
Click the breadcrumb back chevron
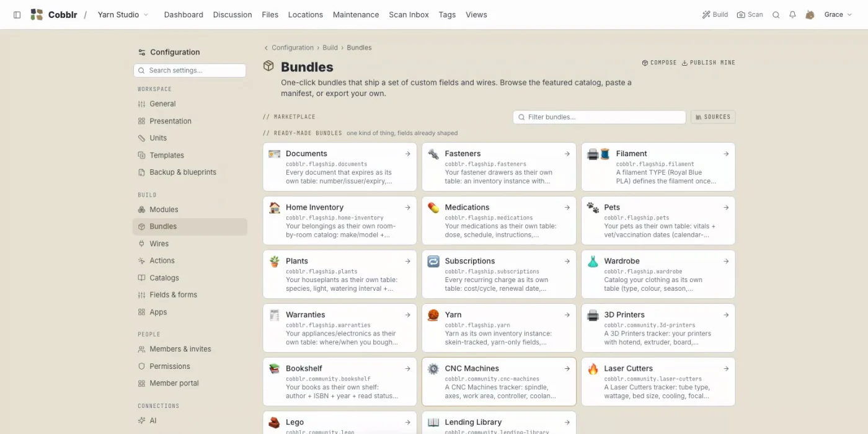tap(266, 48)
